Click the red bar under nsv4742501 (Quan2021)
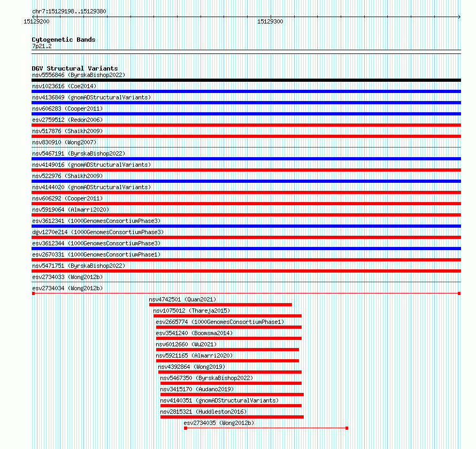 220,305
